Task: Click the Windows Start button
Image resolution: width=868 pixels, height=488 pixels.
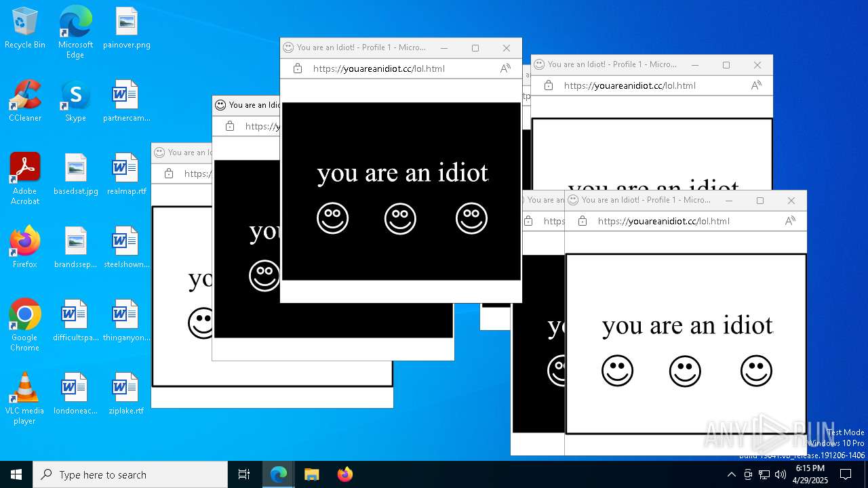Action: pos(16,474)
